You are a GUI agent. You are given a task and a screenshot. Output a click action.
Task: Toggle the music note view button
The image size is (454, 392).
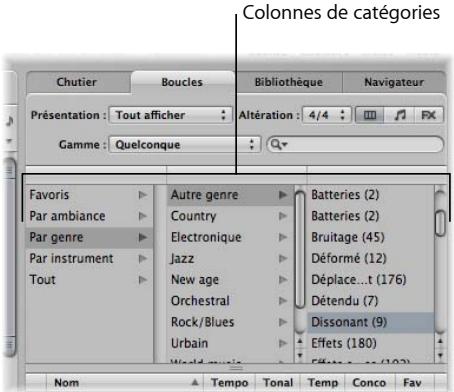(x=399, y=115)
